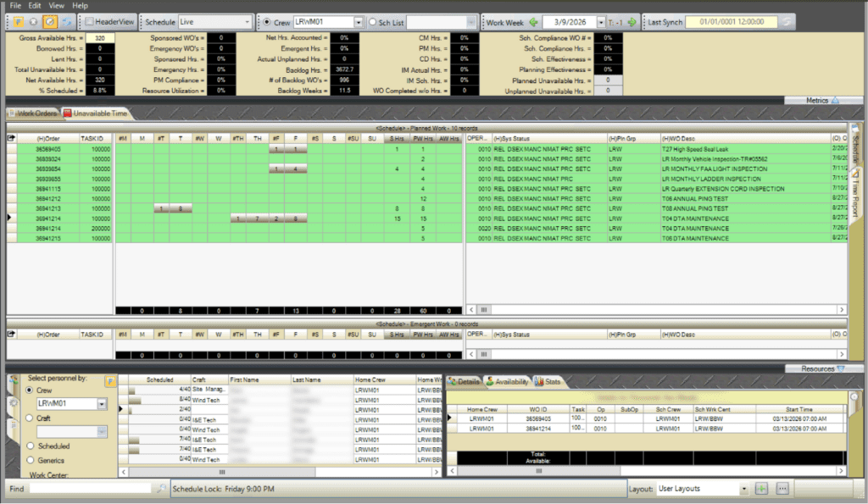The image size is (868, 504).
Task: Click the next work week green arrow
Action: click(632, 22)
